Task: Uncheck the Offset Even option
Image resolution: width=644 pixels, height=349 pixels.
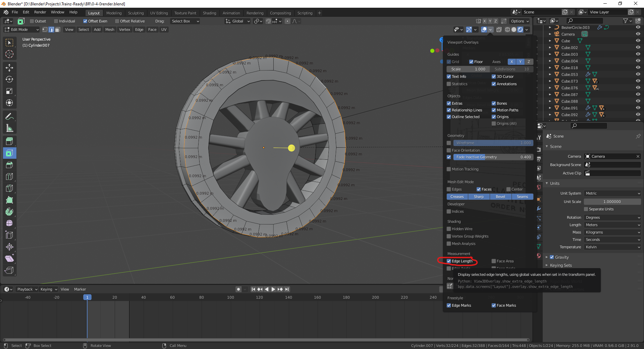Action: click(x=85, y=21)
